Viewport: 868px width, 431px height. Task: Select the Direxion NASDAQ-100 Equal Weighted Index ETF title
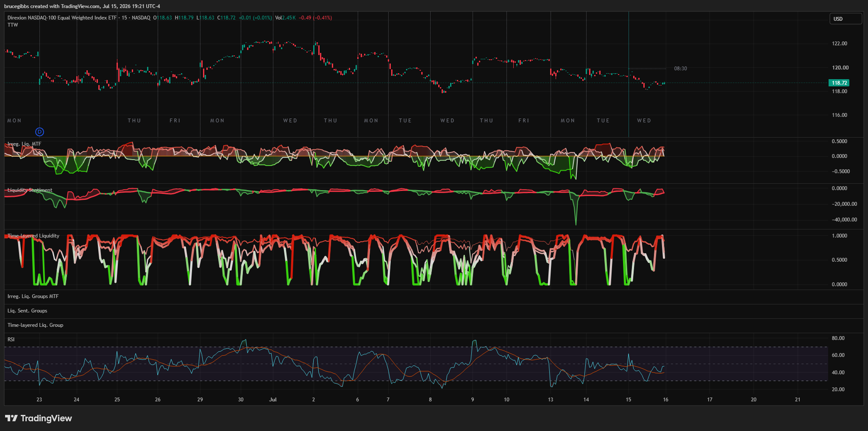pyautogui.click(x=62, y=18)
